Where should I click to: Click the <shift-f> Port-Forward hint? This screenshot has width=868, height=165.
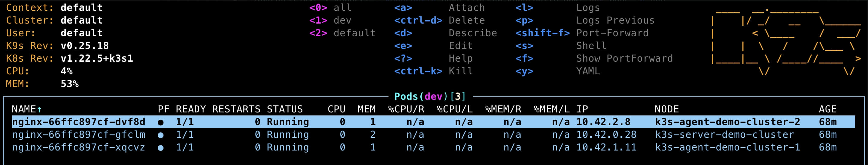click(582, 33)
